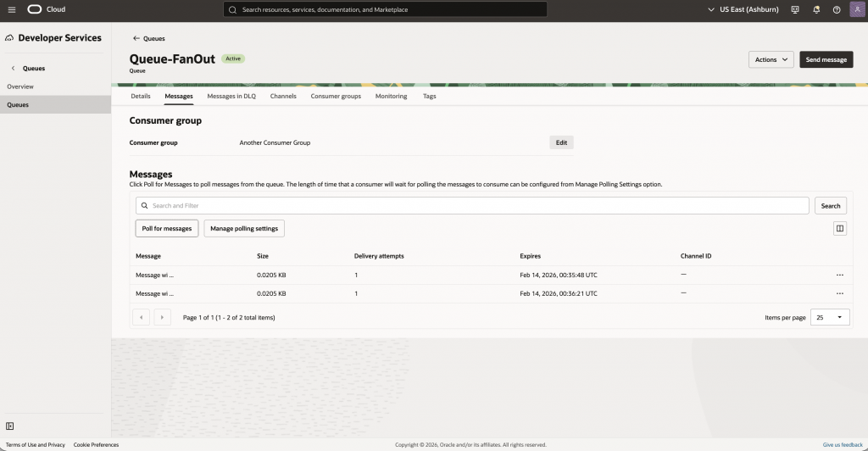Click 'Feb 14, 2026, 00:35:48 UTC' cell
Image resolution: width=868 pixels, height=451 pixels.
(558, 275)
